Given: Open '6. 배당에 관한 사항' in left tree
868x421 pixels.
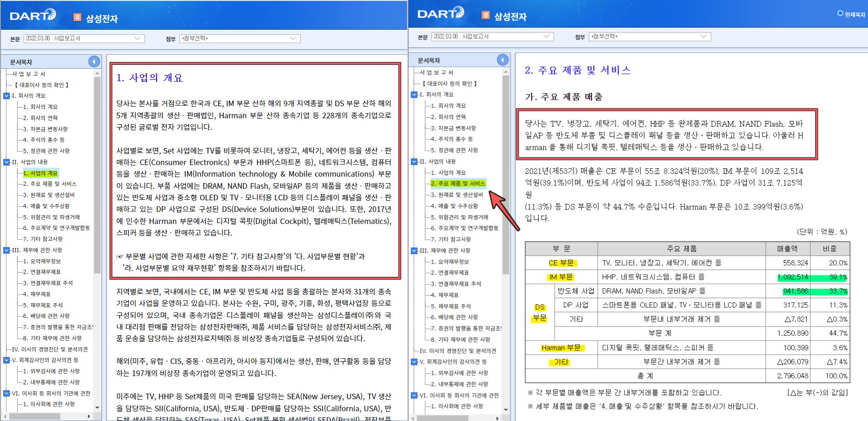Looking at the screenshot, I should [x=46, y=316].
